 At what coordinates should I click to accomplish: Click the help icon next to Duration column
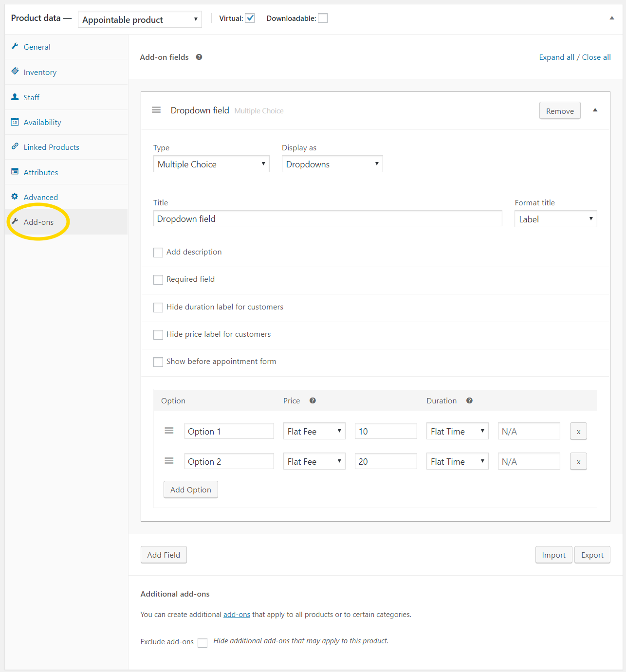point(469,400)
